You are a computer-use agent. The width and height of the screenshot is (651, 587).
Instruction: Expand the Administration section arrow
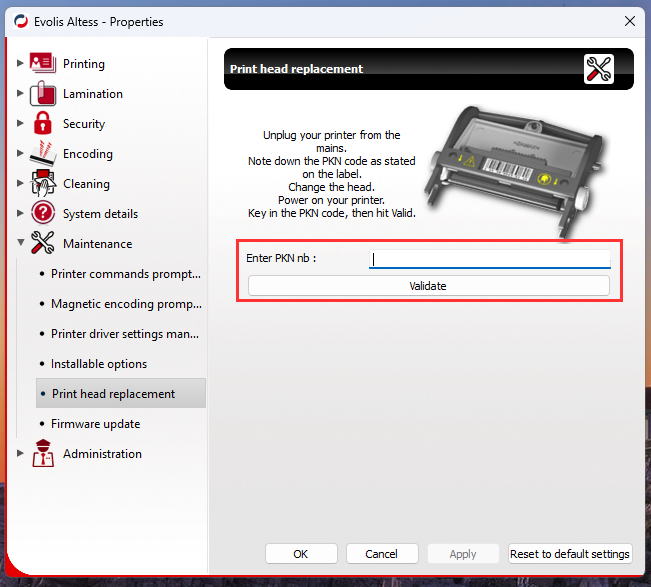(x=20, y=453)
